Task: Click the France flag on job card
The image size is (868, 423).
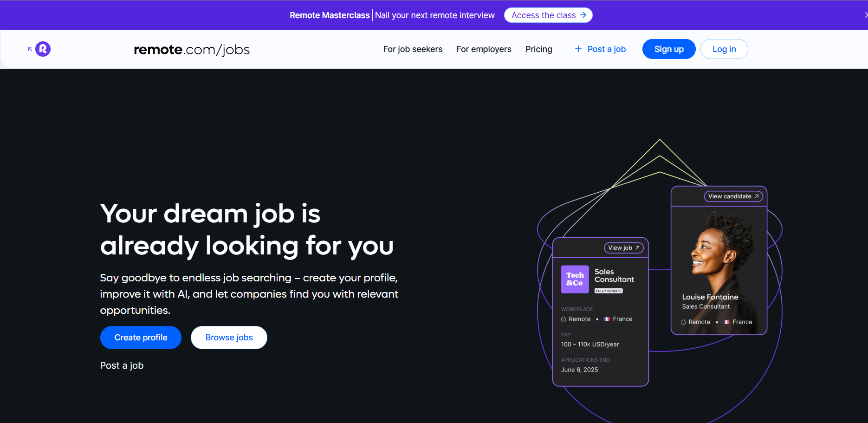Action: [x=607, y=319]
